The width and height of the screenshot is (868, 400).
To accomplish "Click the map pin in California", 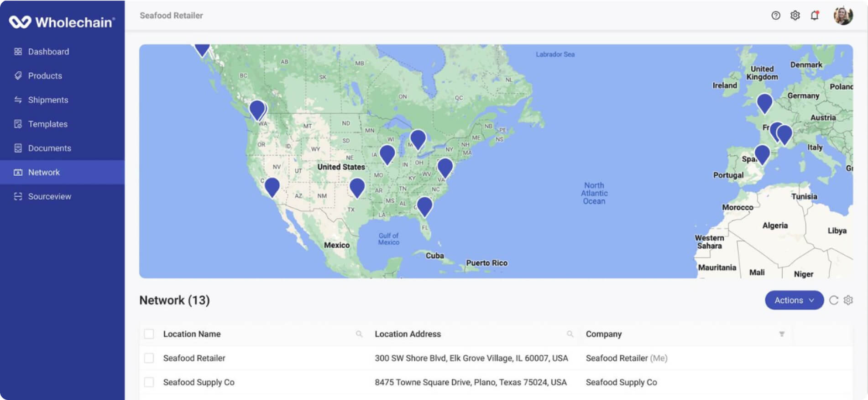I will point(272,187).
